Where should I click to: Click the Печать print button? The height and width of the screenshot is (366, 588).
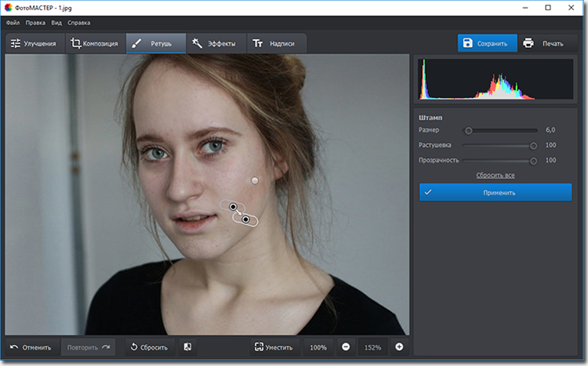543,43
